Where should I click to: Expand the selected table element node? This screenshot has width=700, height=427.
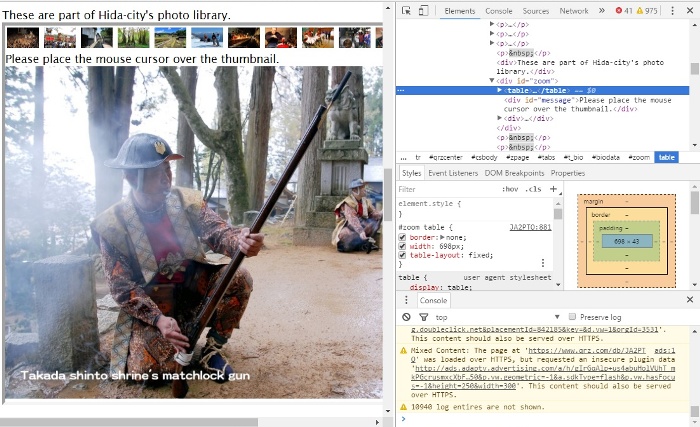pos(500,90)
